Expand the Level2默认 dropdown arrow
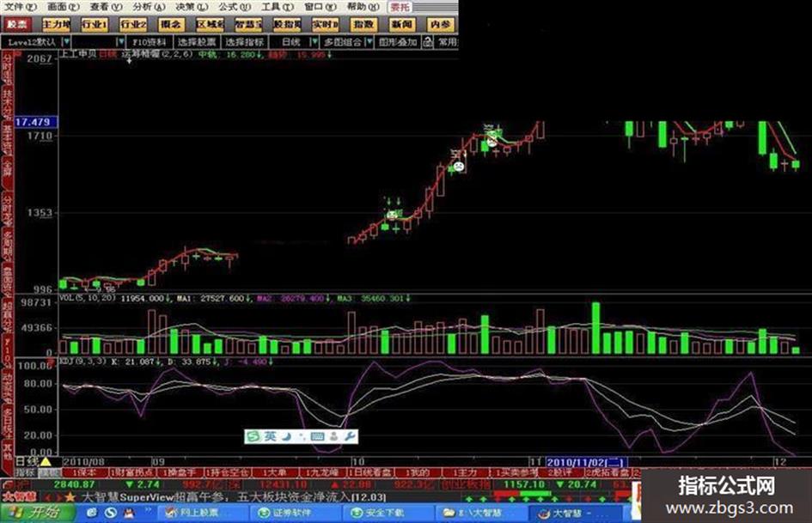 [x=66, y=42]
